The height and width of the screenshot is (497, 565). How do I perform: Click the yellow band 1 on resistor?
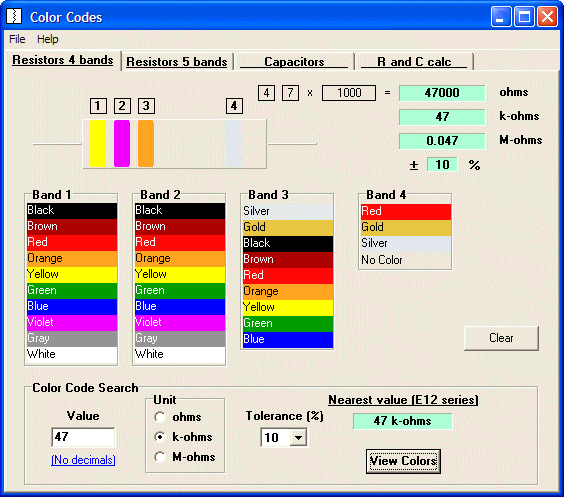tap(98, 143)
